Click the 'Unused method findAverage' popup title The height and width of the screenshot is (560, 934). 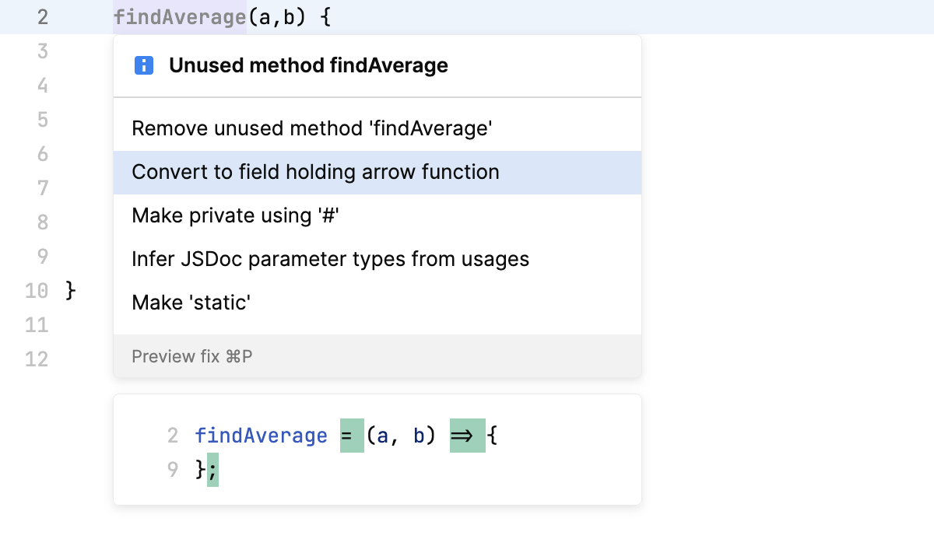tap(308, 65)
